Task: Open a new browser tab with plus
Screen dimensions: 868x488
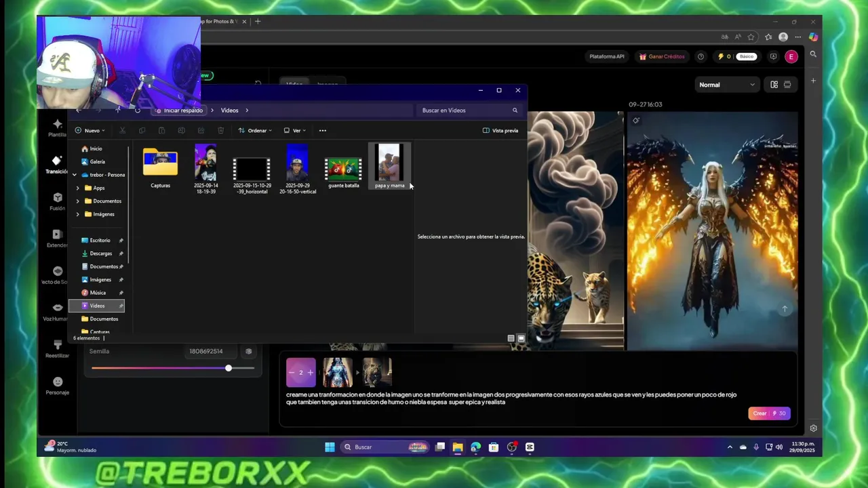Action: 257,21
